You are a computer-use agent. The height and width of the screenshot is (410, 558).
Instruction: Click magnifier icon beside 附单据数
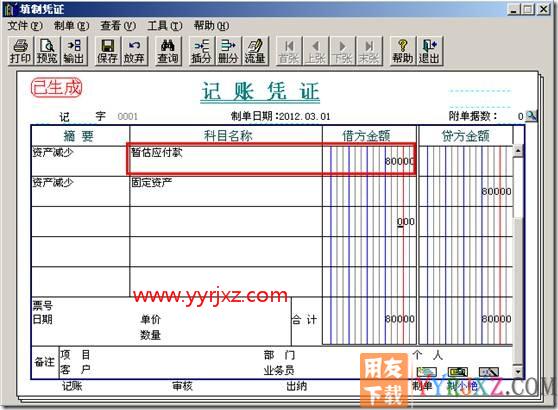[x=531, y=116]
